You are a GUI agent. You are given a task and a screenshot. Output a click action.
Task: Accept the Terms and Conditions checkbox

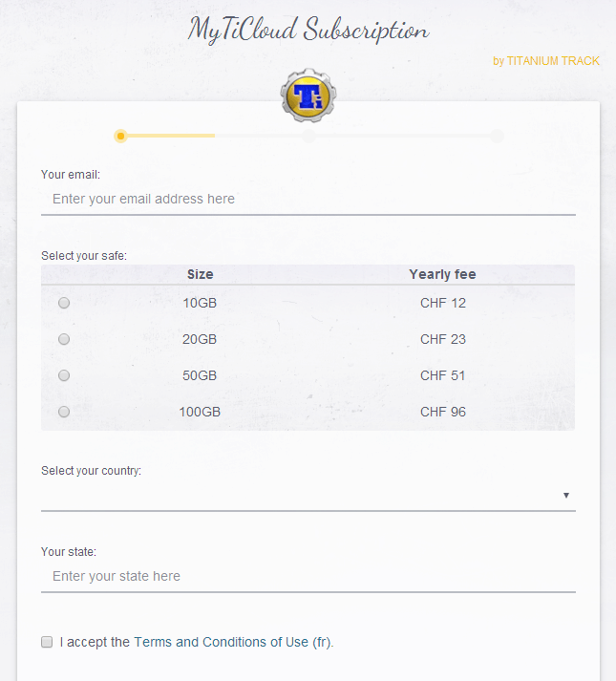click(47, 642)
